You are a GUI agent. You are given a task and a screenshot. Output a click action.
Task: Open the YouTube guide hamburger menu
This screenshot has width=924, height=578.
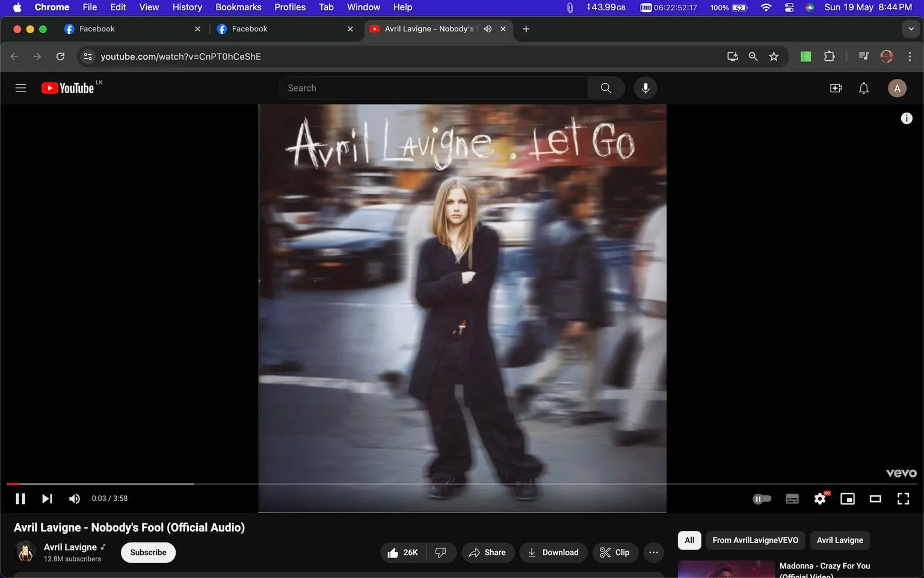click(20, 88)
